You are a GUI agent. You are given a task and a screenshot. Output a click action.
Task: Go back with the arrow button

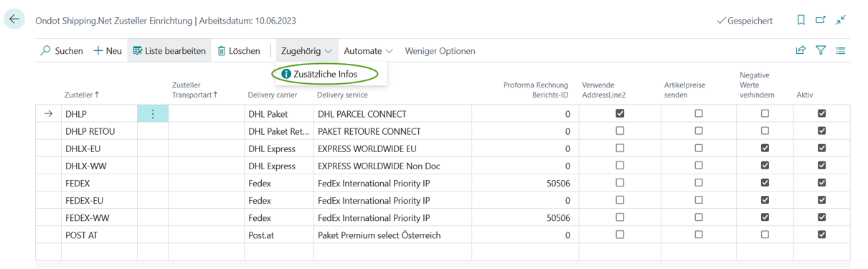14,19
